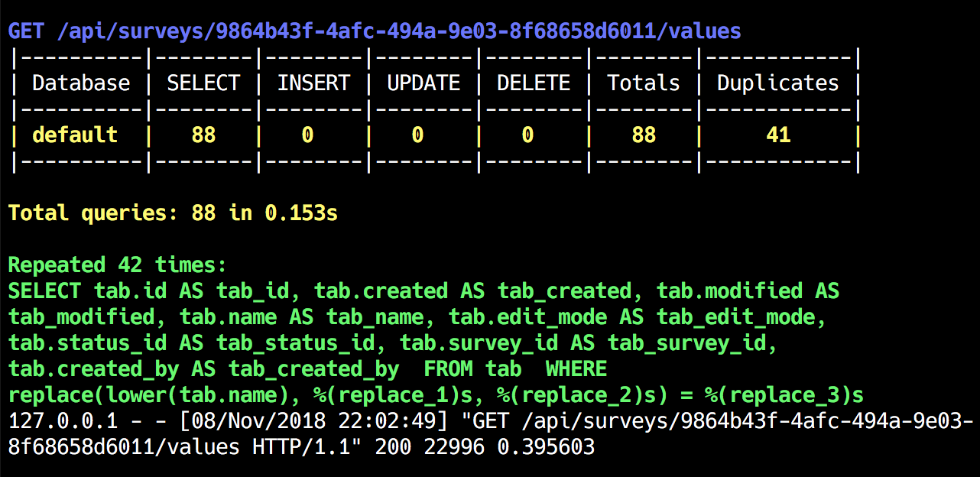Click the DELETE column header
The height and width of the screenshot is (477, 980).
[x=533, y=83]
